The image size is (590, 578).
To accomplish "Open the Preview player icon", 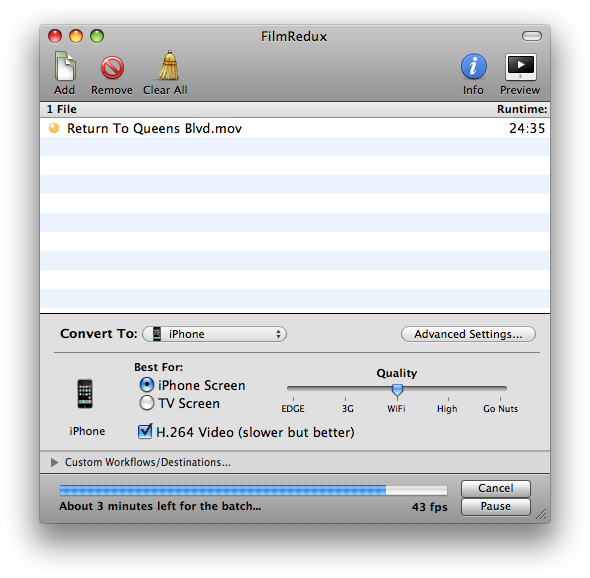I will pos(521,67).
